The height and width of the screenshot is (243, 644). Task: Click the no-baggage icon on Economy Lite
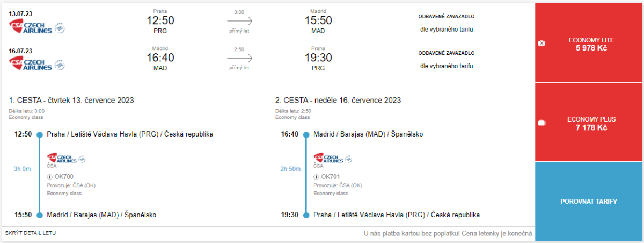pyautogui.click(x=541, y=44)
